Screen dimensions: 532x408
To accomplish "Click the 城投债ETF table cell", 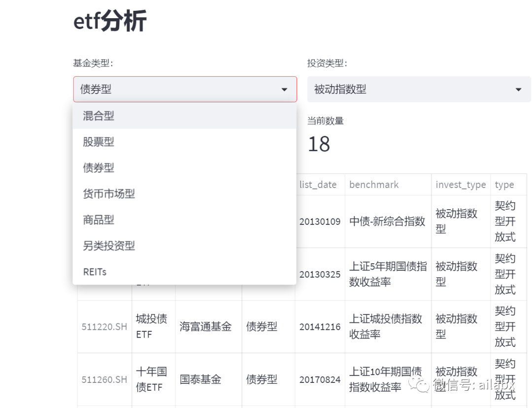I will [153, 326].
